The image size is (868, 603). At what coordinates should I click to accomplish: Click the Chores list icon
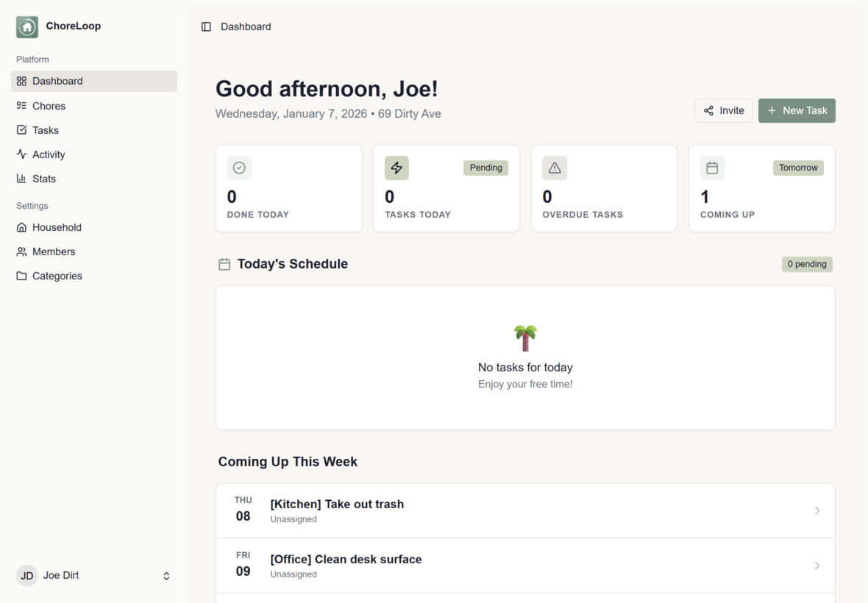tap(21, 106)
